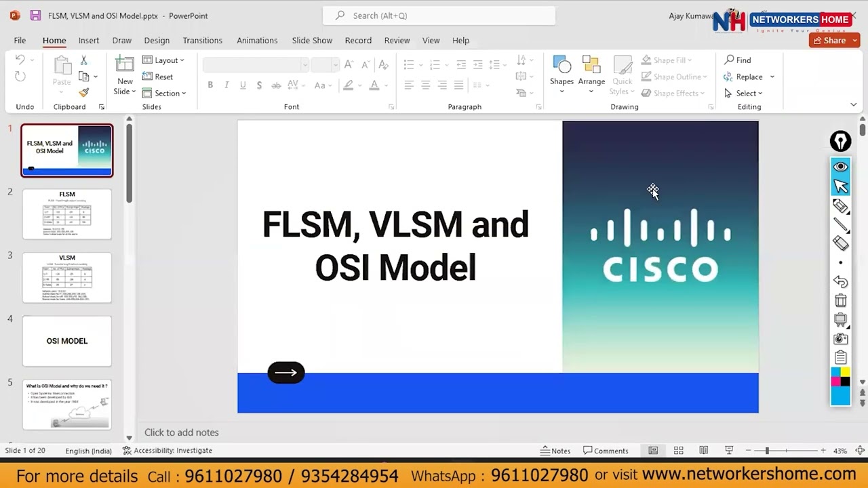Click the whiteboard easel icon in annotation toolbar
This screenshot has width=868, height=488.
[841, 319]
